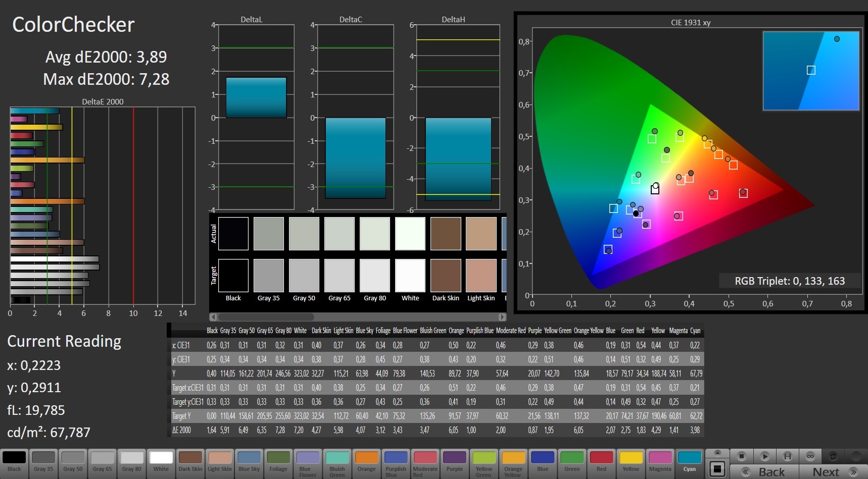
Task: Select the White patch button
Action: pyautogui.click(x=161, y=463)
